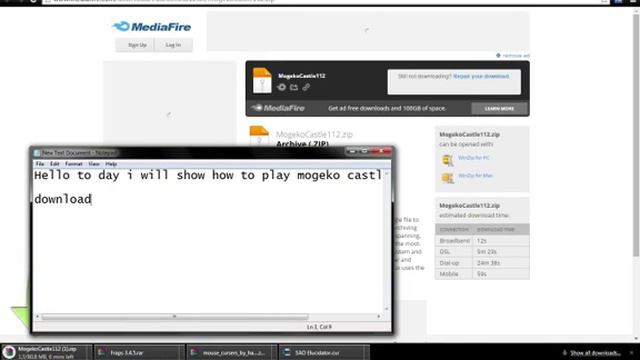
Task: Close the downloads bar with the X
Action: pyautogui.click(x=632, y=352)
